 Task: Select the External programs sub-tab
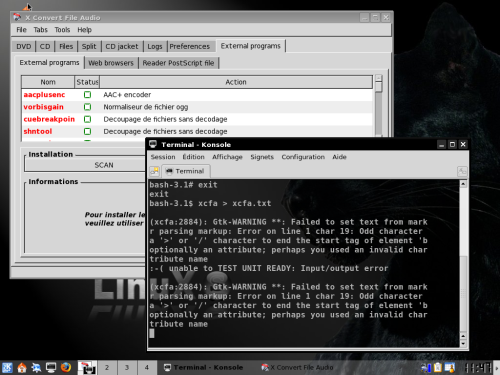click(49, 62)
